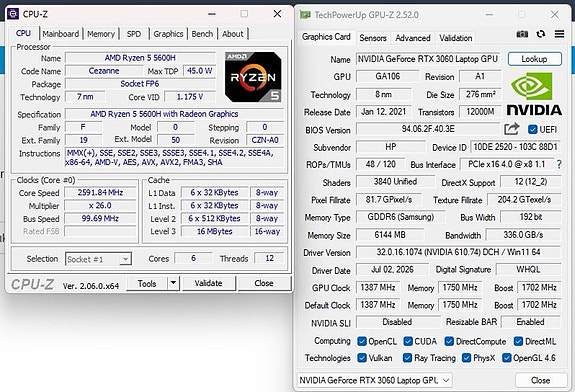Close the CPU-Z window with X

(277, 14)
